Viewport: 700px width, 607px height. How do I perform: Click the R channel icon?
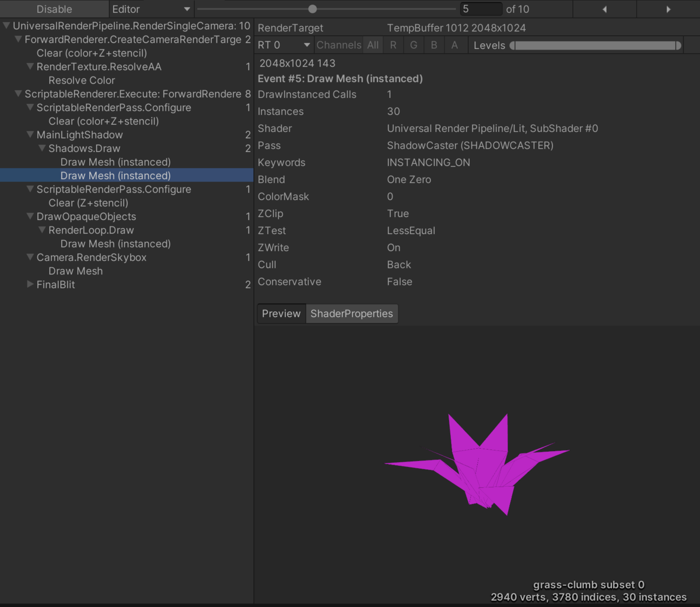click(393, 44)
